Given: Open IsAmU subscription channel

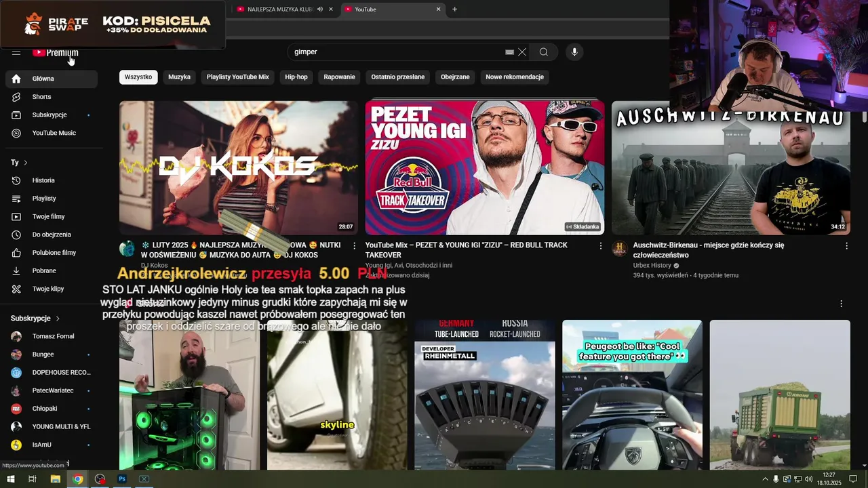Looking at the screenshot, I should pos(52,445).
